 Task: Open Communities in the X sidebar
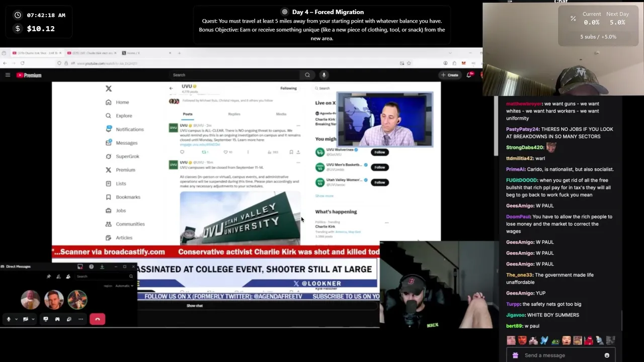point(125,224)
